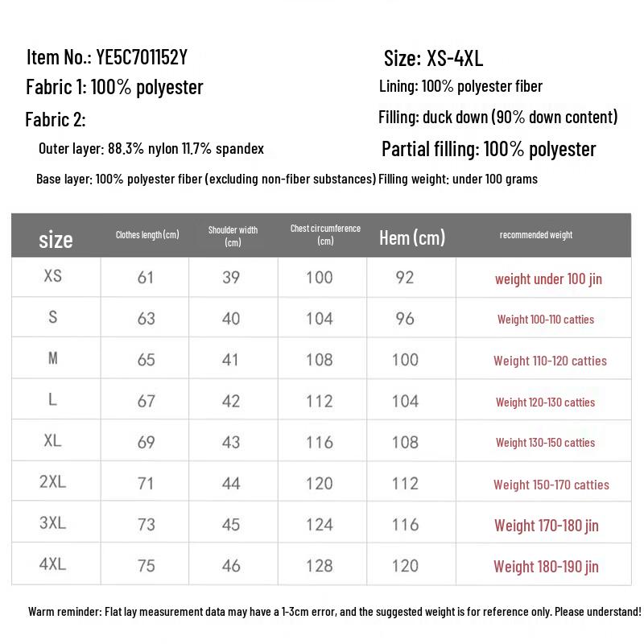The height and width of the screenshot is (644, 644).
Task: Select the "Weight 180-190 jin" cell
Action: [x=546, y=567]
